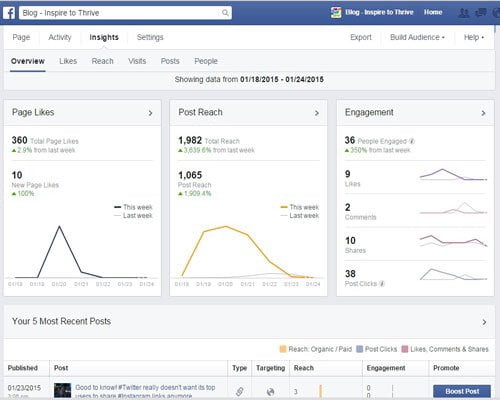Screen dimensions: 500x400
Task: Click info icon next to Post Clicks
Action: pyautogui.click(x=382, y=284)
